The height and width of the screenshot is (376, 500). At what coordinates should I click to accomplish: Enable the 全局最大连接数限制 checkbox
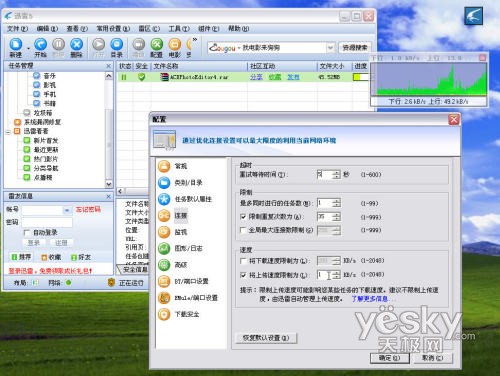pyautogui.click(x=243, y=230)
